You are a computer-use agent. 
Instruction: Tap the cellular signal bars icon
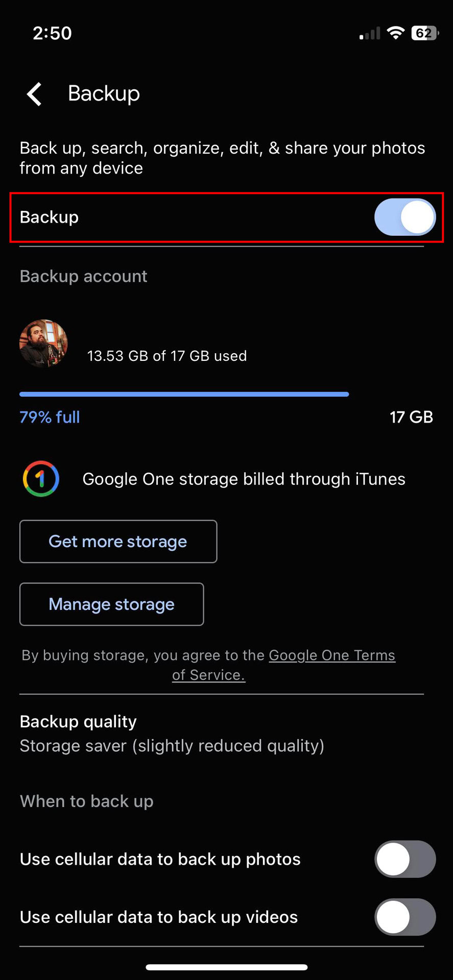click(x=370, y=34)
